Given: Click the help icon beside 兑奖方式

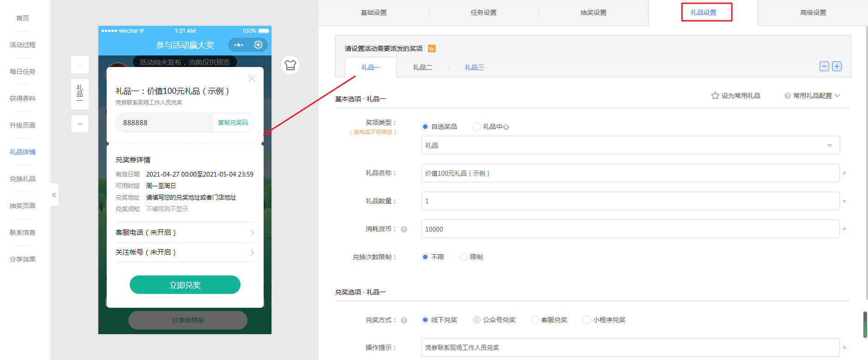Looking at the screenshot, I should point(404,320).
